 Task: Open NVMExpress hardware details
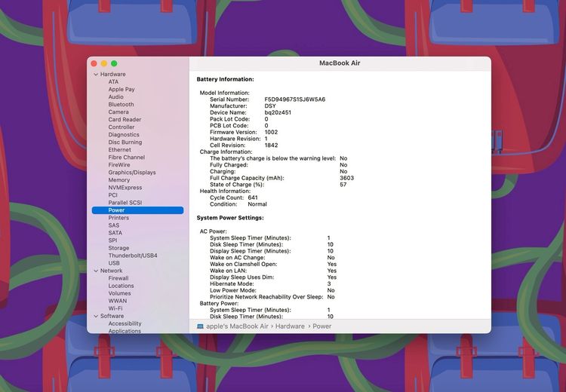125,188
